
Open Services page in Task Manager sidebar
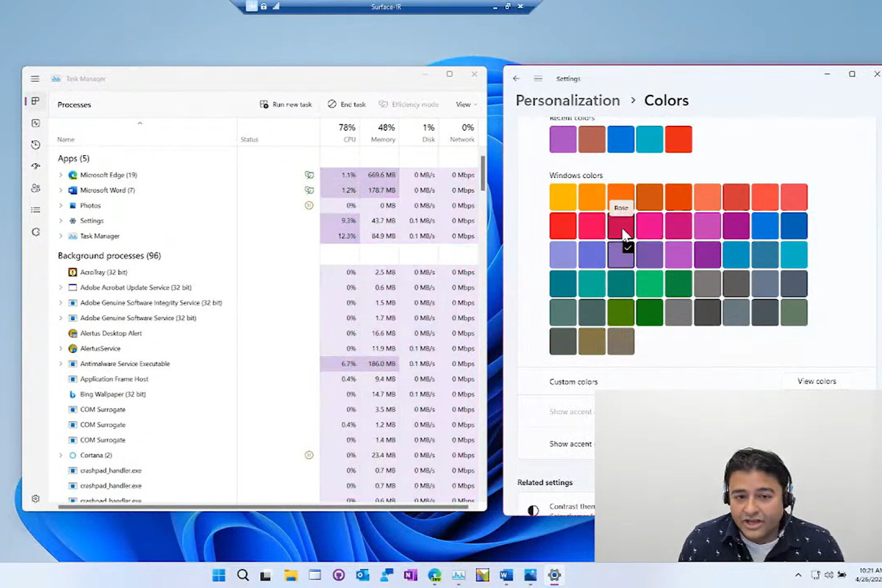[35, 232]
